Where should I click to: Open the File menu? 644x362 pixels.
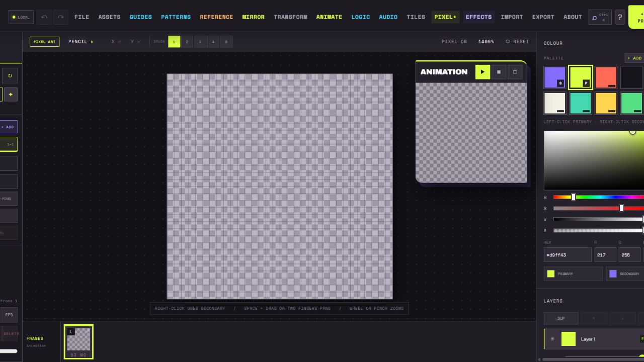(x=82, y=17)
